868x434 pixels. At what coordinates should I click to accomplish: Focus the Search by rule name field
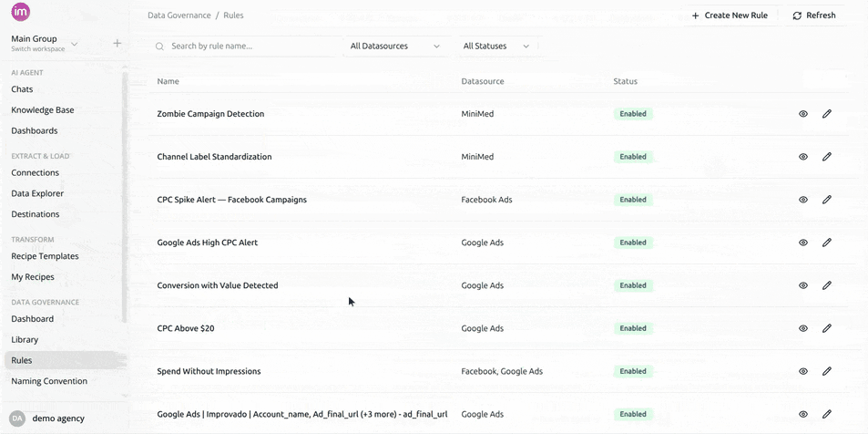click(x=246, y=46)
